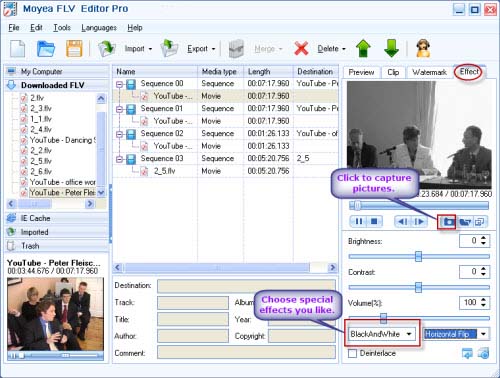Sort list by Media type column
The width and height of the screenshot is (500, 378).
221,72
